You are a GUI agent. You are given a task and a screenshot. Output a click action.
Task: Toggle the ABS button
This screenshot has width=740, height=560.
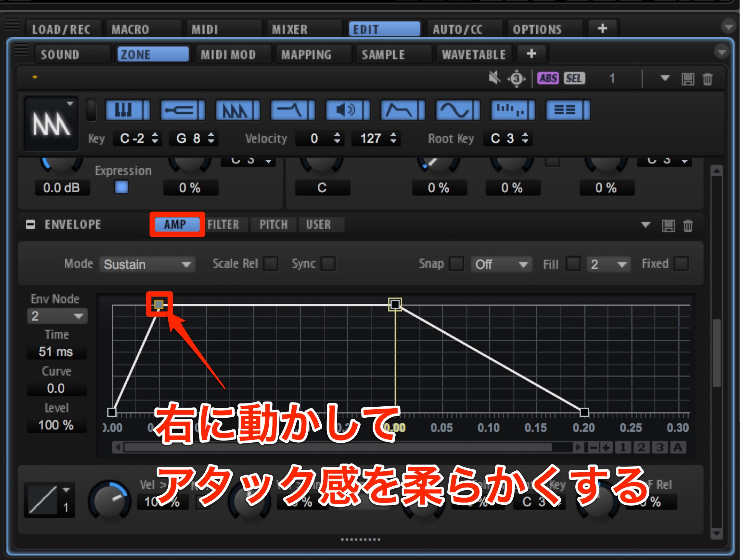pos(548,78)
